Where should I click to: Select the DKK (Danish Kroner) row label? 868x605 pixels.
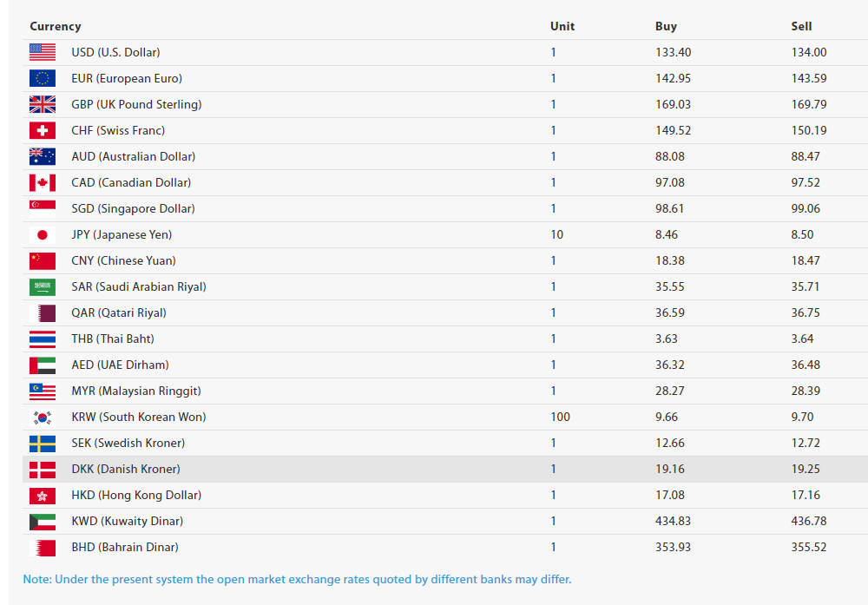(126, 469)
